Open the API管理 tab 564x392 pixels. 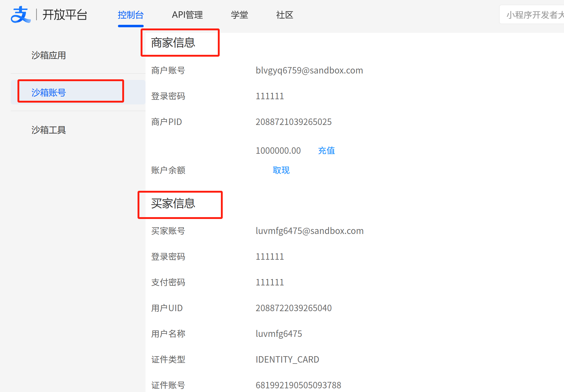[x=187, y=15]
